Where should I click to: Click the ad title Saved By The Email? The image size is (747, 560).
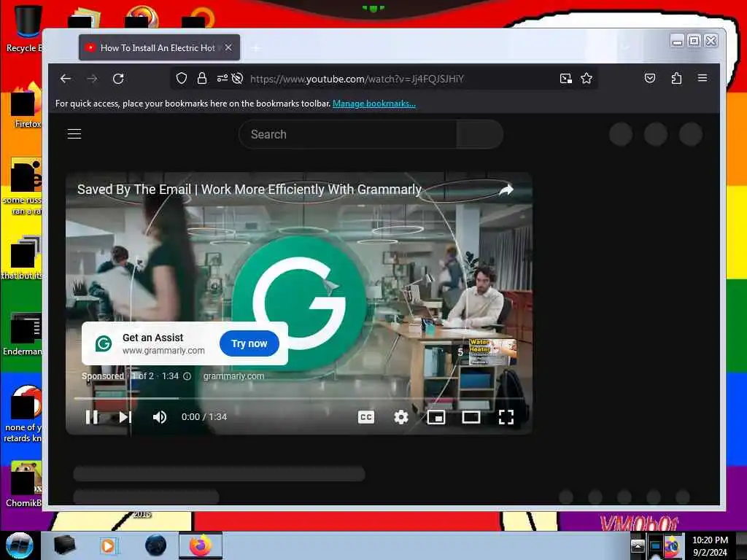pyautogui.click(x=249, y=190)
